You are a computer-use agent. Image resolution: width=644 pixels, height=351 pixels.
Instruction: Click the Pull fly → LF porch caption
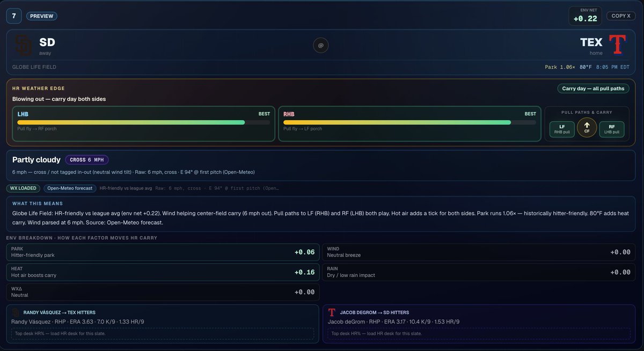[x=303, y=129]
